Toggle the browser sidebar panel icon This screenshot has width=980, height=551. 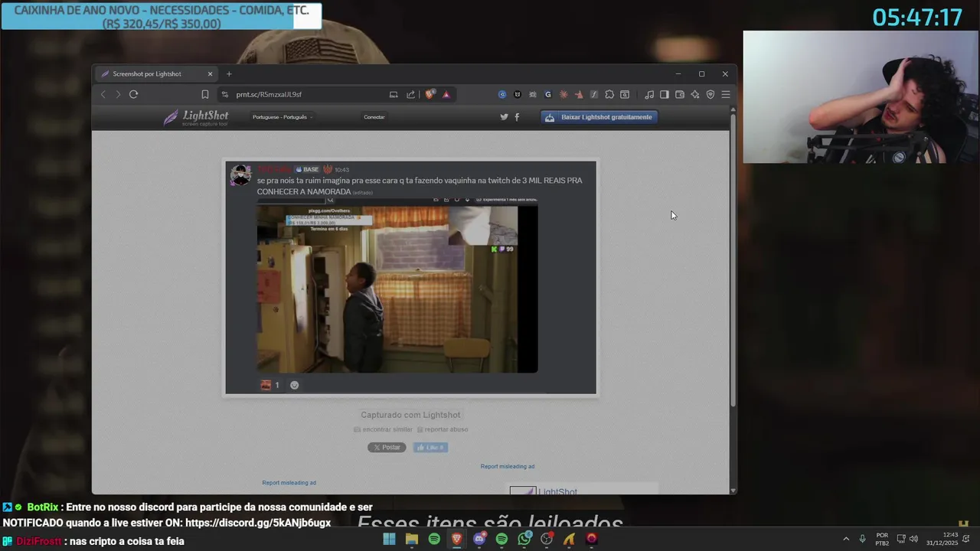tap(665, 94)
